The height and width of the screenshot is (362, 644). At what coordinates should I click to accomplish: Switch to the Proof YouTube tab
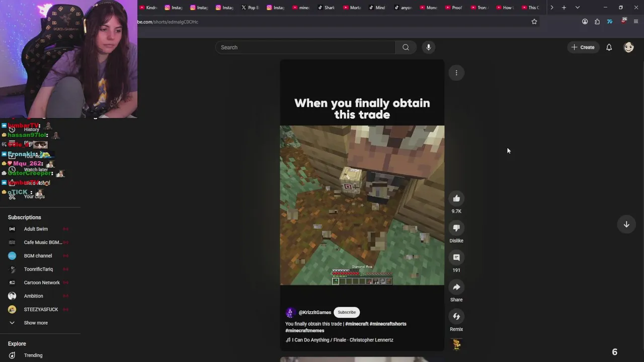pyautogui.click(x=454, y=8)
